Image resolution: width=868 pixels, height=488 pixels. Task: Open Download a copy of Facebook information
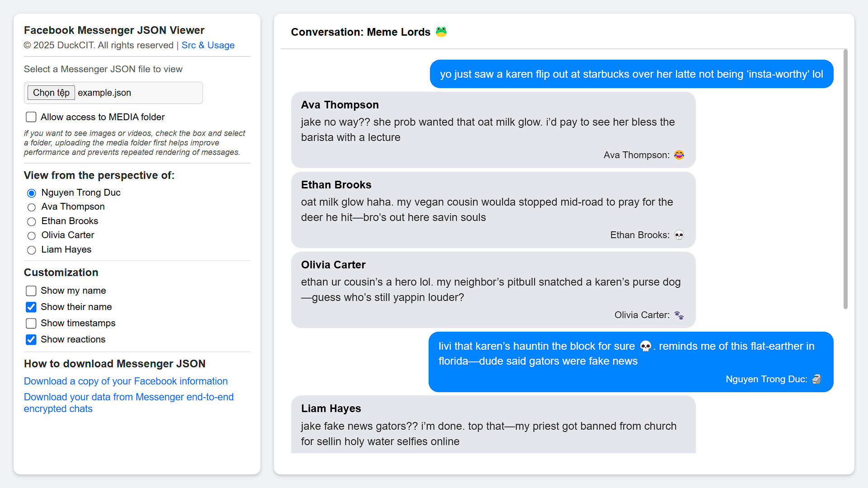(x=126, y=381)
